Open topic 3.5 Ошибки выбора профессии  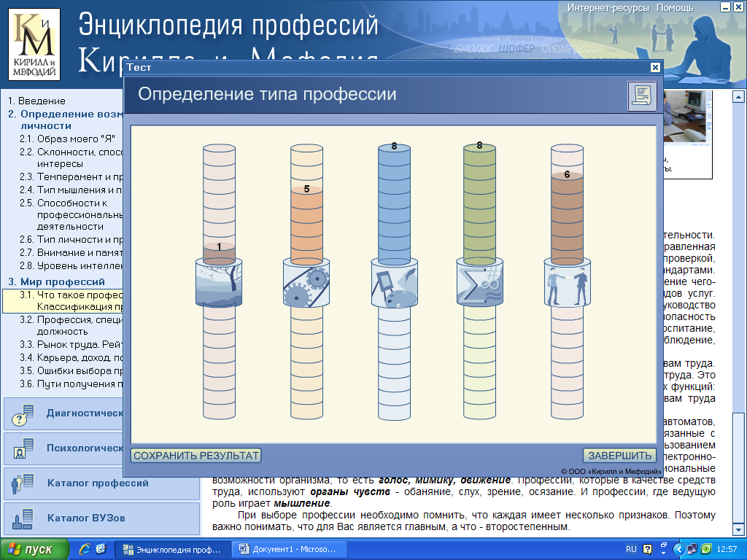(x=71, y=371)
